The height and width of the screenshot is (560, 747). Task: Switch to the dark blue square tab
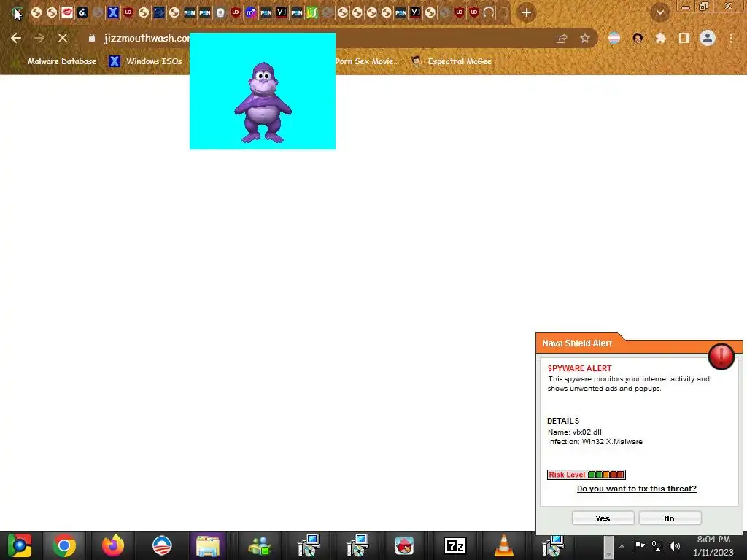pyautogui.click(x=158, y=12)
